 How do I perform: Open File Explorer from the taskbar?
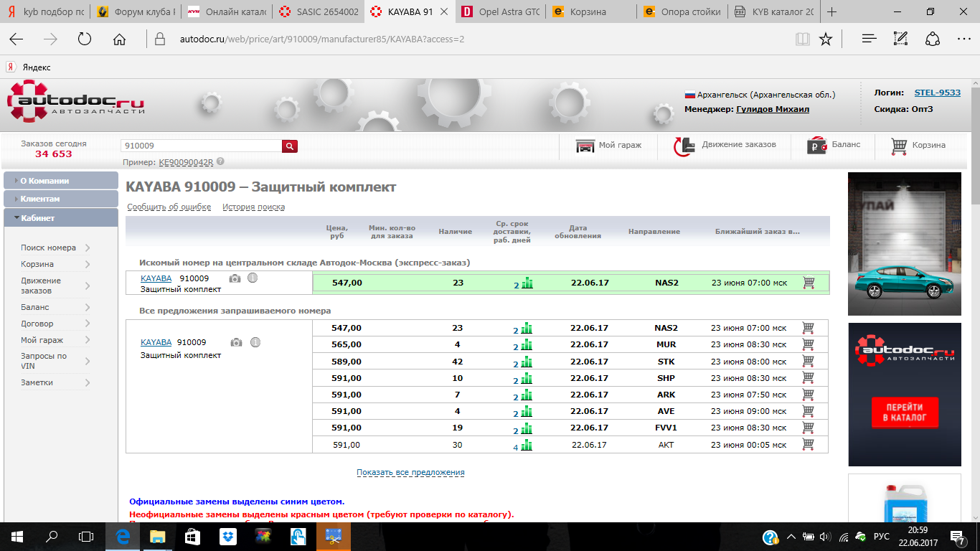158,536
